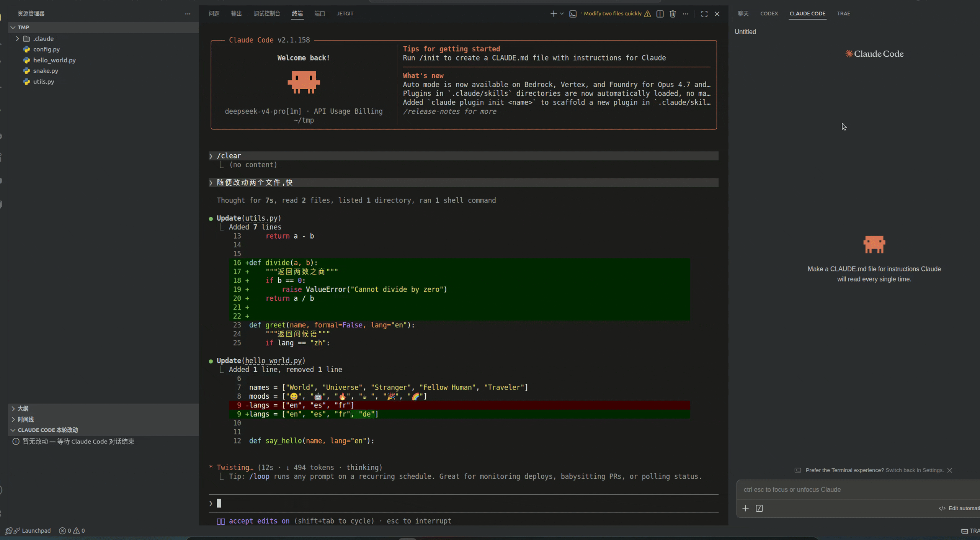
Task: Click the folder icon of .claude
Action: point(26,39)
